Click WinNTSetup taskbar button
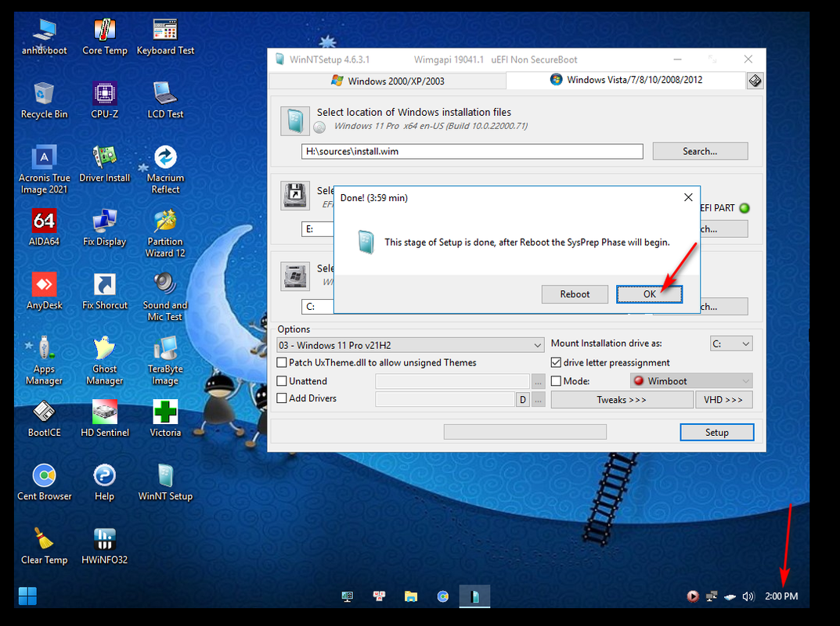This screenshot has height=626, width=840. [x=474, y=596]
